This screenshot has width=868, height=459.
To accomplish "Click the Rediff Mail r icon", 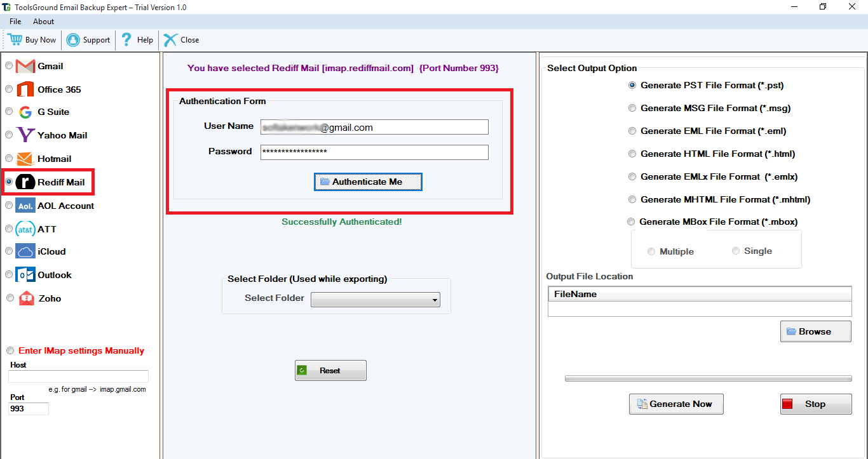I will pyautogui.click(x=25, y=182).
